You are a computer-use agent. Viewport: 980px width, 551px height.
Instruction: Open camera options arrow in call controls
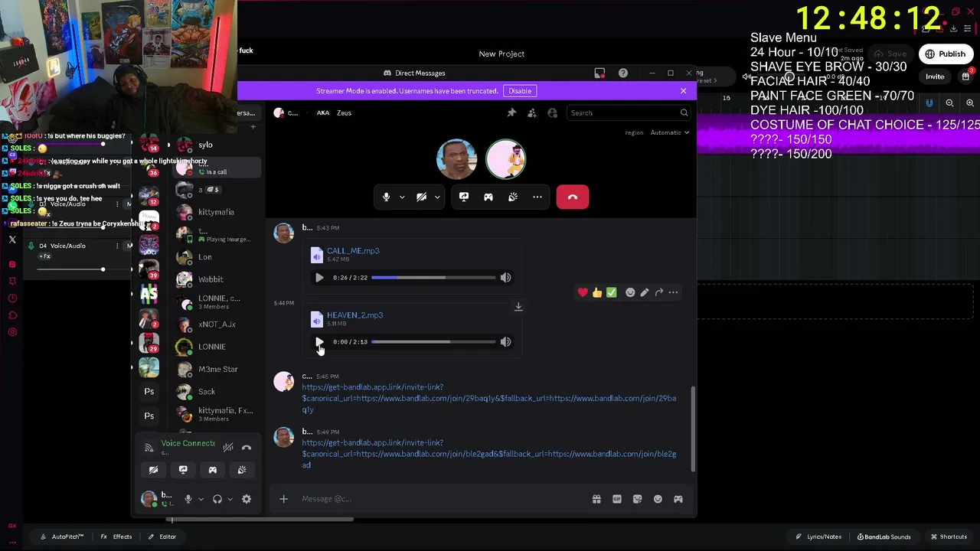(x=437, y=197)
